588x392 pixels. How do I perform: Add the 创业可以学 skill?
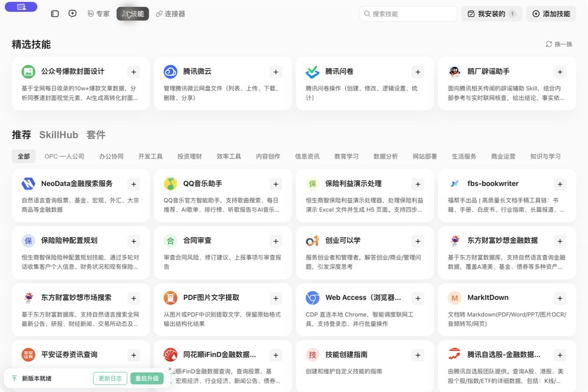click(418, 241)
